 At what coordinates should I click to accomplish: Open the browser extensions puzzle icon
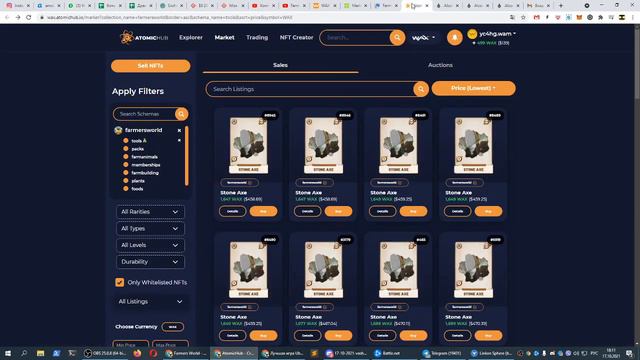[x=600, y=18]
